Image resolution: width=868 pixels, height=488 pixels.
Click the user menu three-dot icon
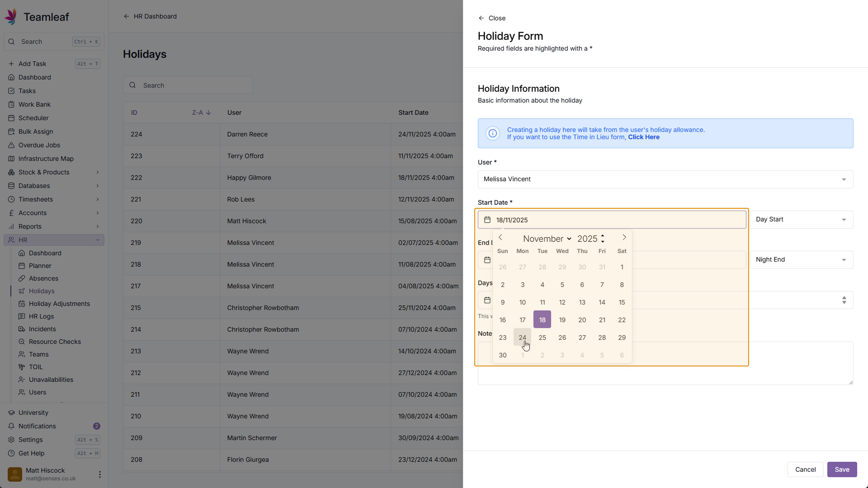point(99,474)
